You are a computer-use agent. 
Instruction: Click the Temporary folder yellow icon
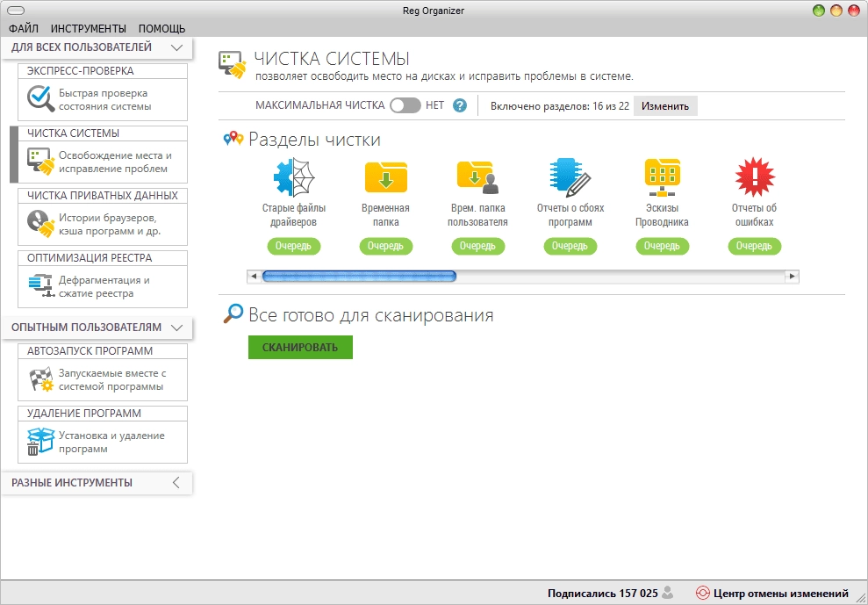[x=386, y=177]
